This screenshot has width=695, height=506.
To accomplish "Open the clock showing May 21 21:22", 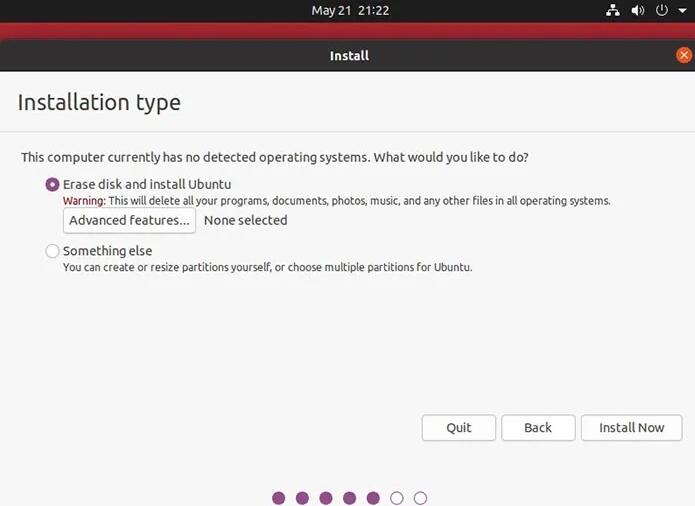I will 350,11.
